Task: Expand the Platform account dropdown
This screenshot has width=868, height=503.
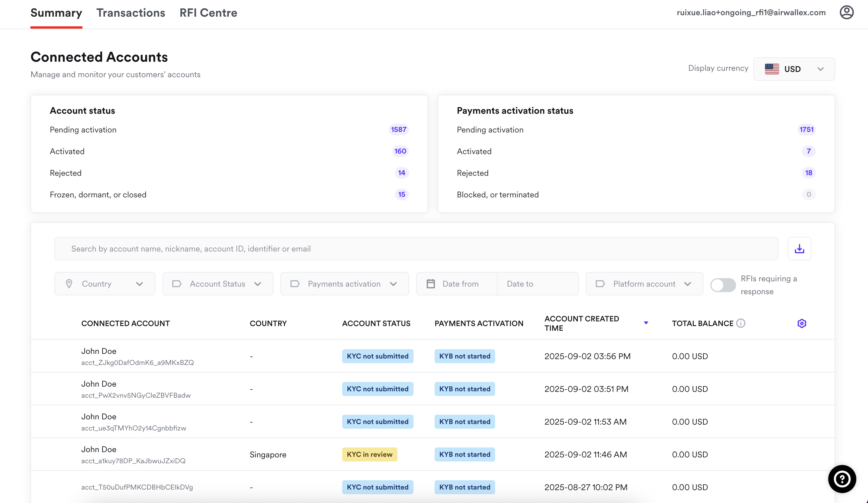Action: click(x=644, y=284)
